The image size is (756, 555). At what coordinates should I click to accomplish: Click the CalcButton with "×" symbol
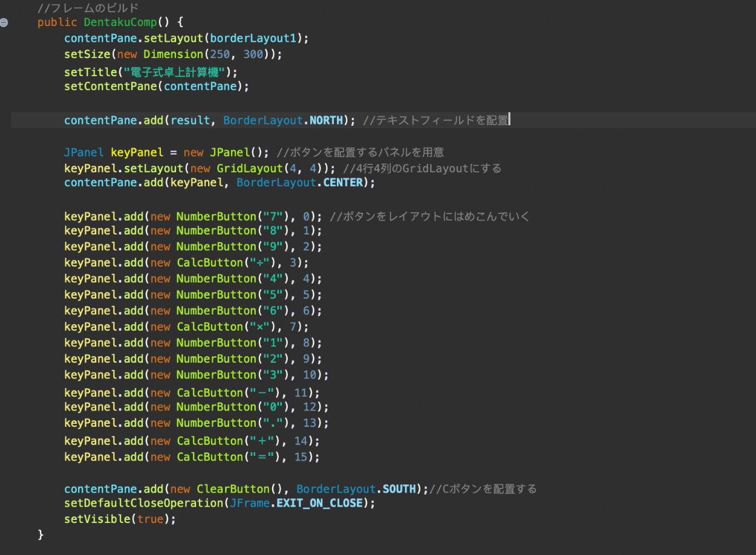coord(210,326)
